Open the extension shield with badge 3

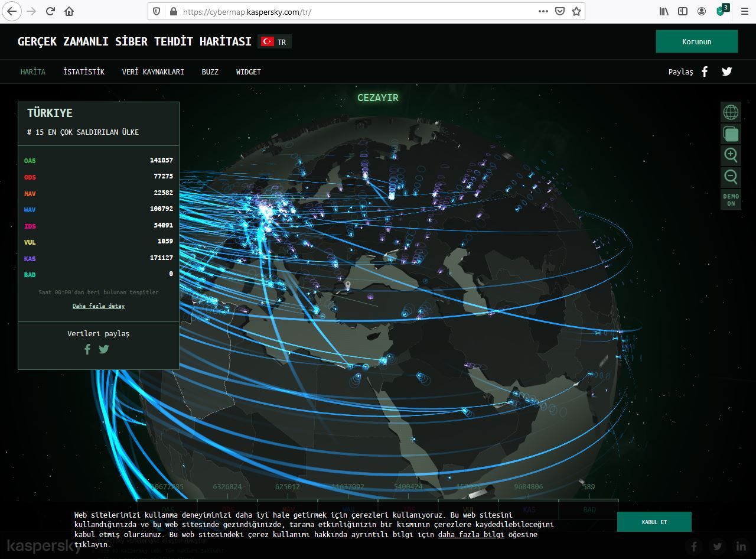click(722, 11)
